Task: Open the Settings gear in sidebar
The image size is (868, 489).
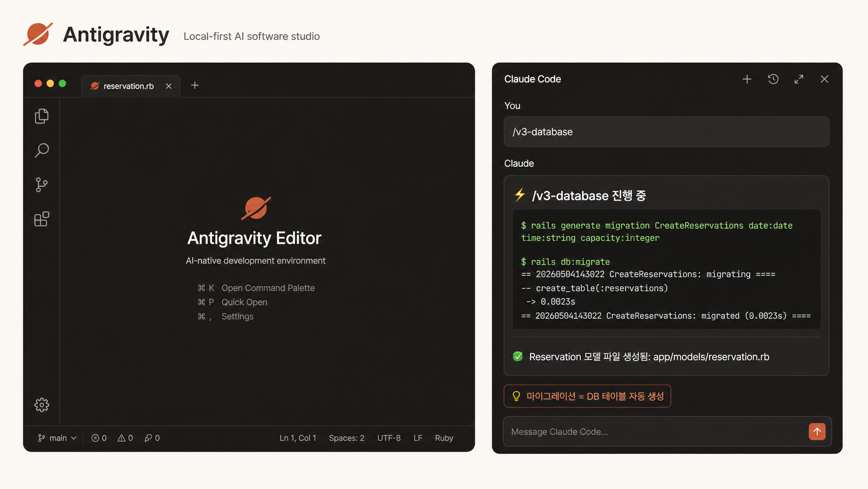Action: 42,405
